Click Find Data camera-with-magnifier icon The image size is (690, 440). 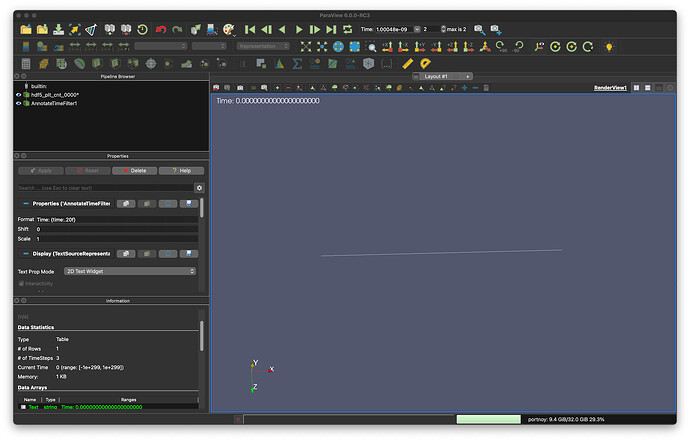[479, 29]
